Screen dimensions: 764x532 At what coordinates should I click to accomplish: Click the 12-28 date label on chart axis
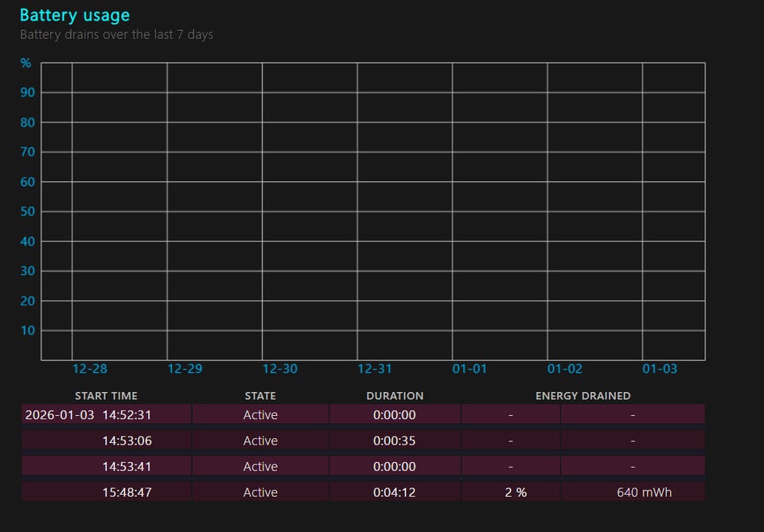89,369
